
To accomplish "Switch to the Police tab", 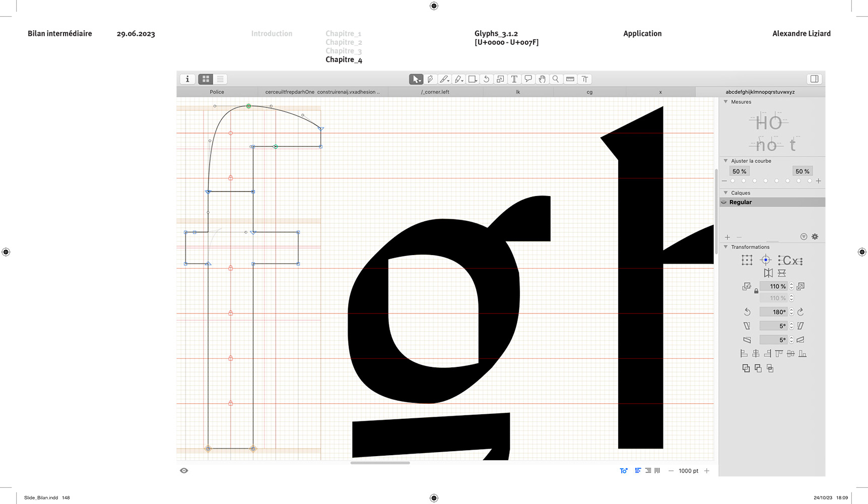I will [217, 92].
